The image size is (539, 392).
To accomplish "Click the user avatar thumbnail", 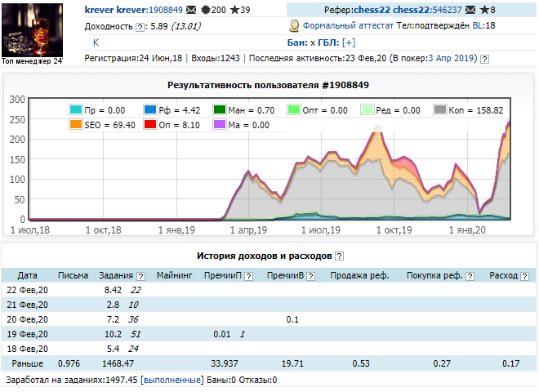I will tap(32, 29).
